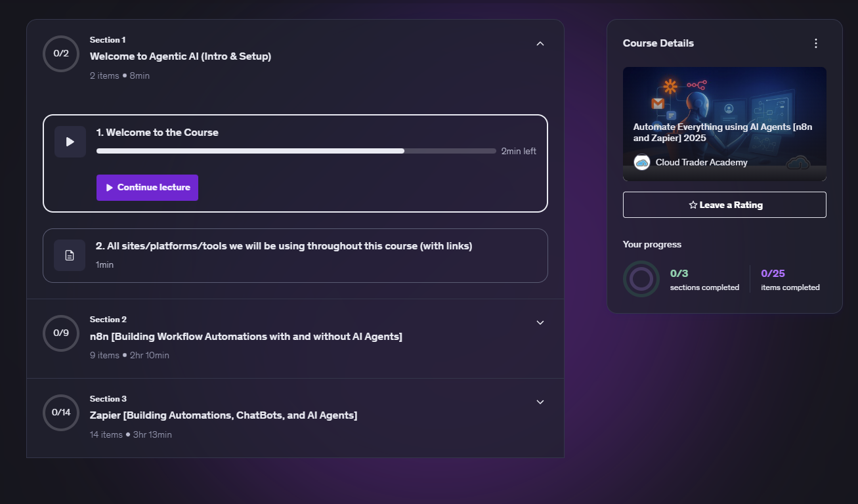Click Zapier Building Automations section title
Image resolution: width=858 pixels, height=504 pixels.
(223, 415)
